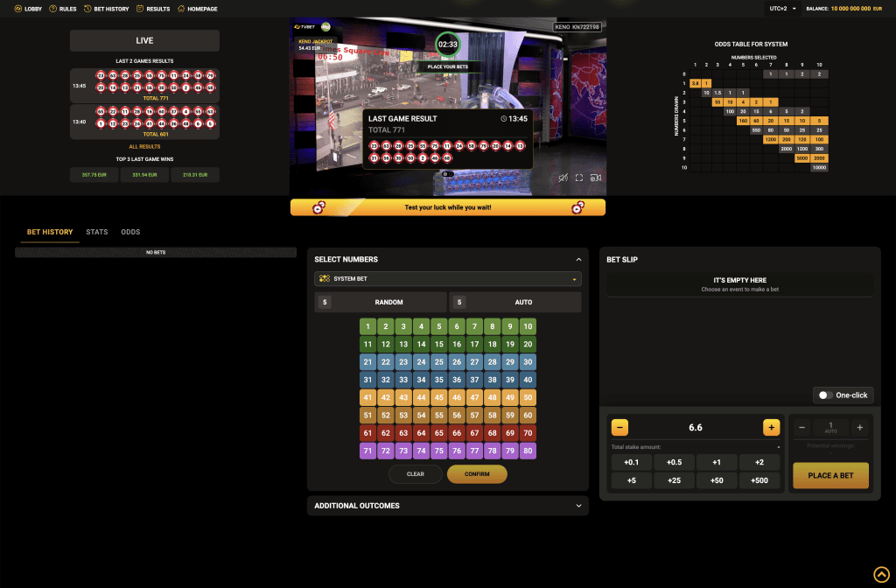Click the Place a Bet button
Image resolution: width=896 pixels, height=588 pixels.
(x=830, y=475)
